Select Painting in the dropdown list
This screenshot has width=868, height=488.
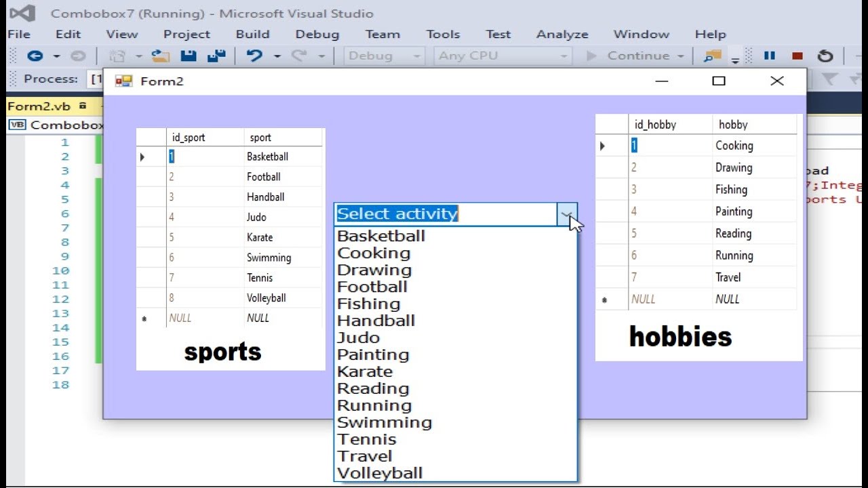pyautogui.click(x=456, y=354)
